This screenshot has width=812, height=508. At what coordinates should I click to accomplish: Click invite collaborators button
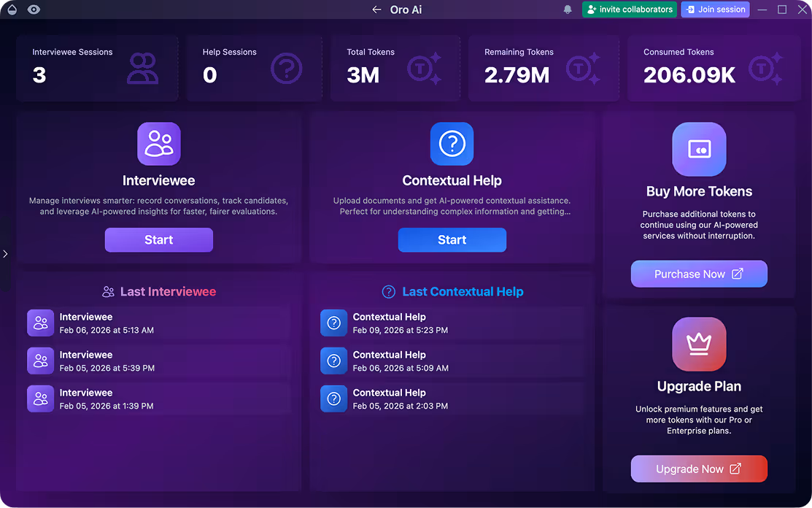pyautogui.click(x=629, y=9)
